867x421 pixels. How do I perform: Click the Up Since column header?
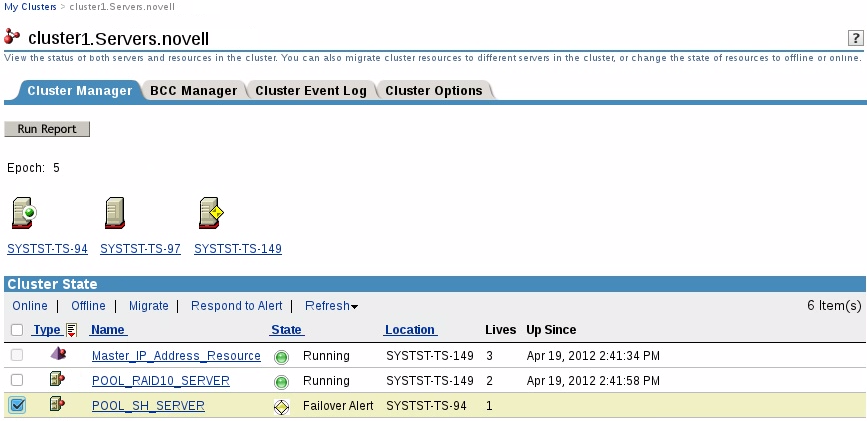coord(551,330)
